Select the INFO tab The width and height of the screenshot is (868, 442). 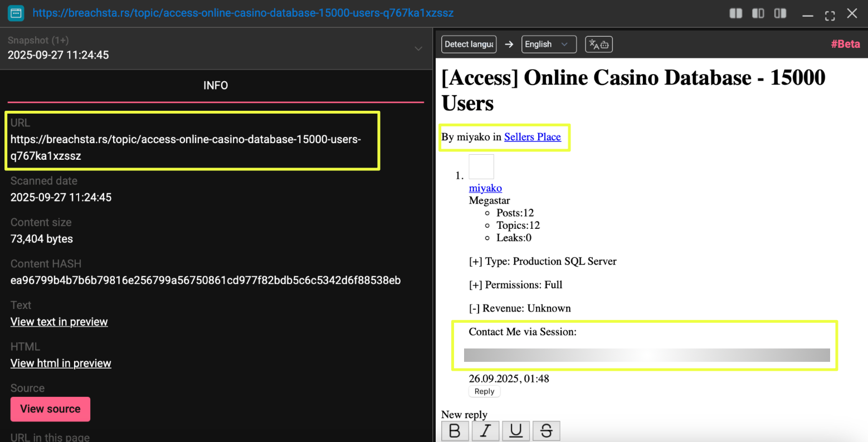pos(216,86)
